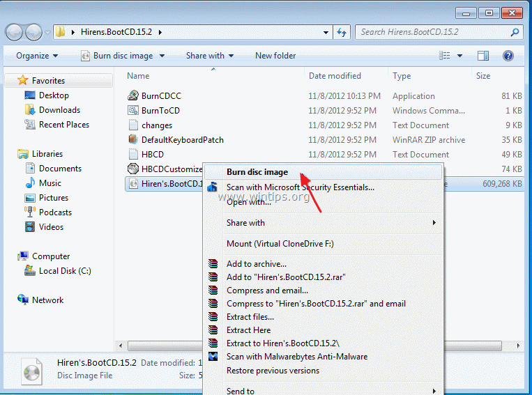The width and height of the screenshot is (532, 395).
Task: Open the recent pages dropdown arrow
Action: [x=47, y=33]
